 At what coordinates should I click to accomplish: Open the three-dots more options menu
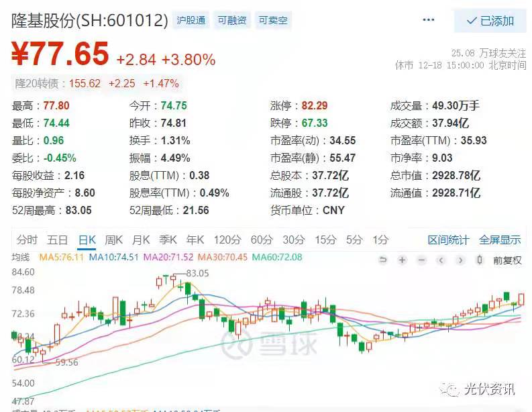[429, 20]
